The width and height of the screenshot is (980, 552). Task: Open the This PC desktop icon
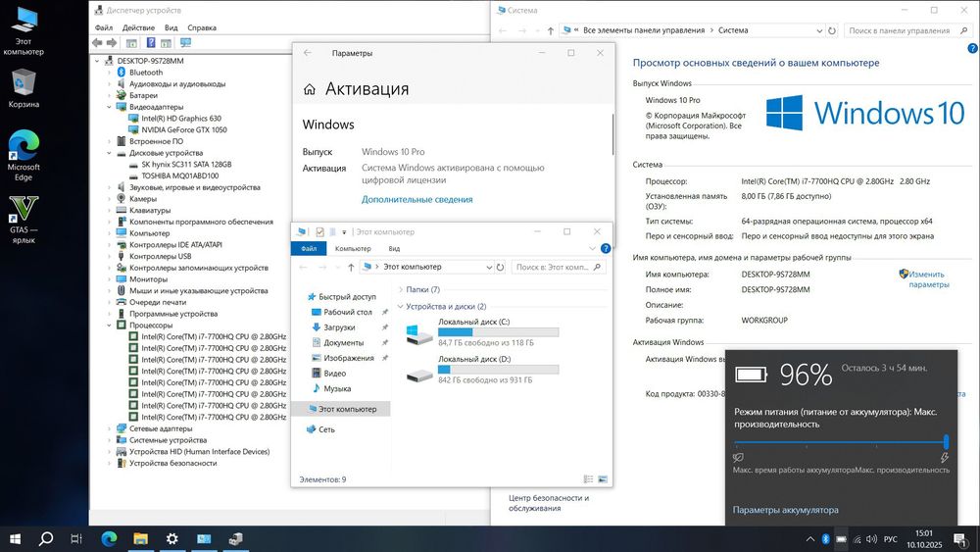[24, 30]
